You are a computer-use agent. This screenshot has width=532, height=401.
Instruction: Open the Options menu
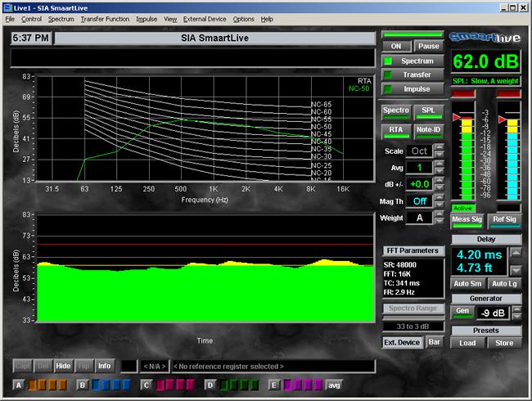coord(243,20)
